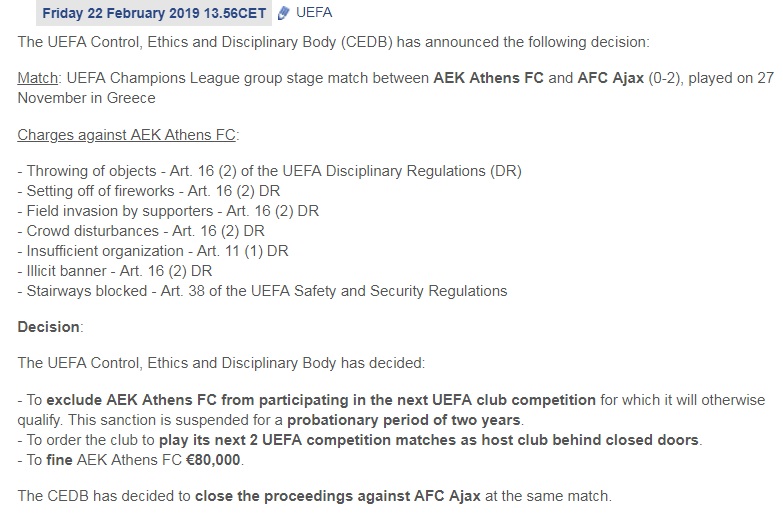Click the bold Decision heading
The image size is (783, 522).
tap(48, 327)
